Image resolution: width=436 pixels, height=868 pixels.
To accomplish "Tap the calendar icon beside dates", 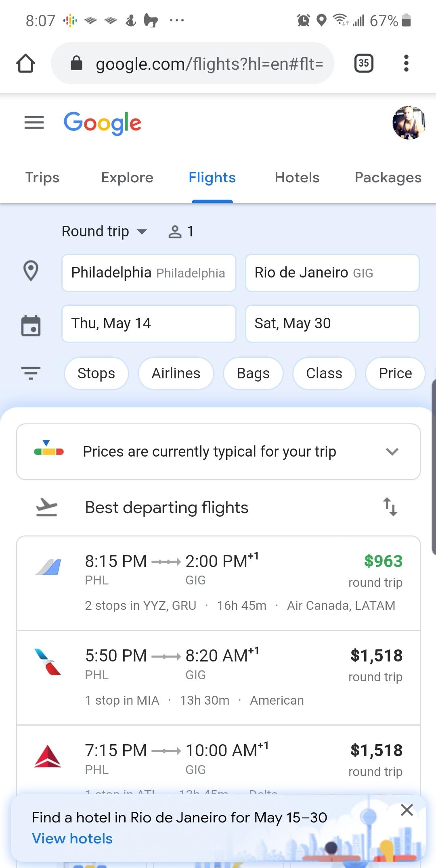I will click(x=31, y=325).
